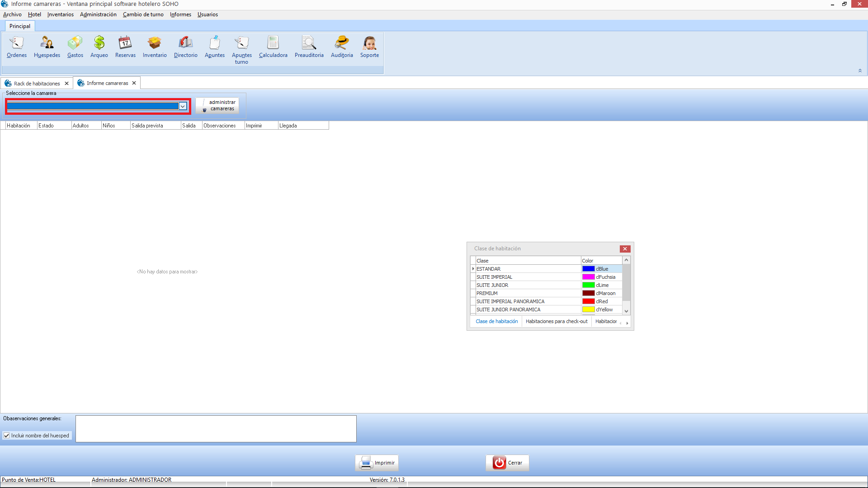Click the Imprimir button
This screenshot has height=488, width=868.
pyautogui.click(x=377, y=463)
